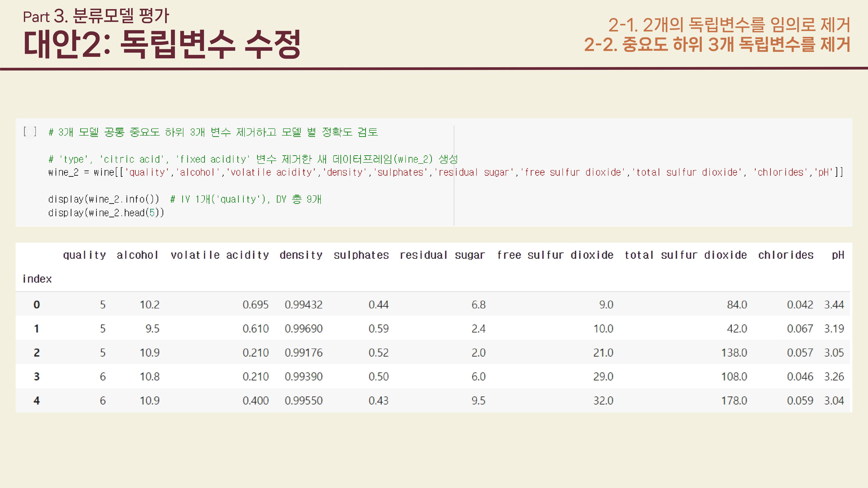
Task: Click the 'display(wine_2.head(5))' code line
Action: coord(106,213)
